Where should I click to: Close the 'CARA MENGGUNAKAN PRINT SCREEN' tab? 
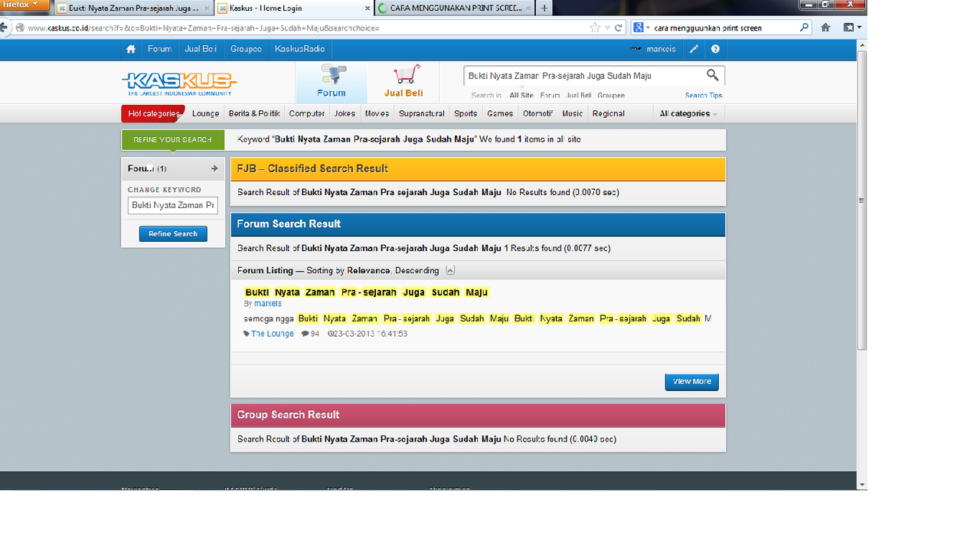[527, 8]
